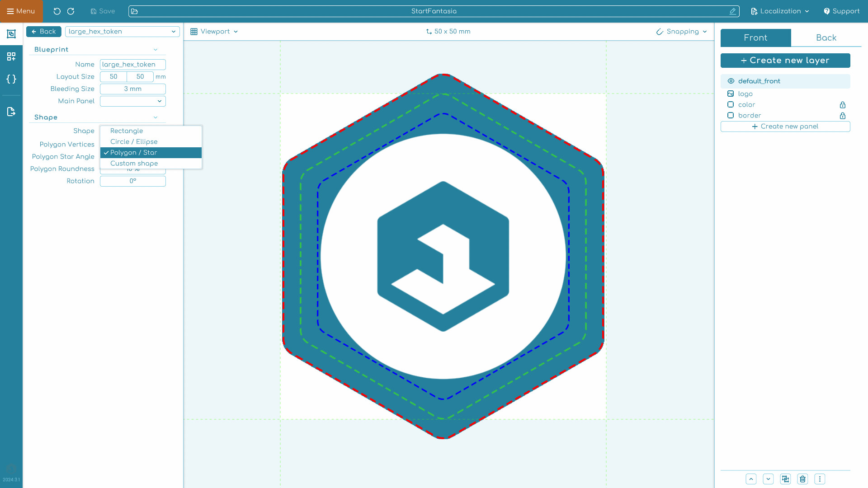Viewport: 868px width, 488px height.
Task: Expand the Main Panel dropdown
Action: pyautogui.click(x=132, y=101)
